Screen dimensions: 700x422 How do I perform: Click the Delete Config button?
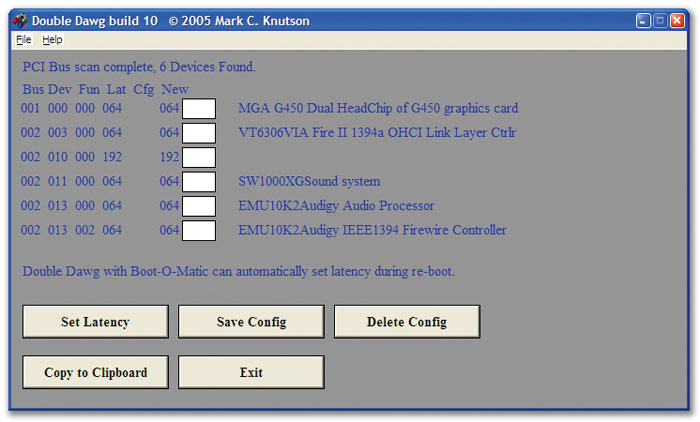click(407, 322)
